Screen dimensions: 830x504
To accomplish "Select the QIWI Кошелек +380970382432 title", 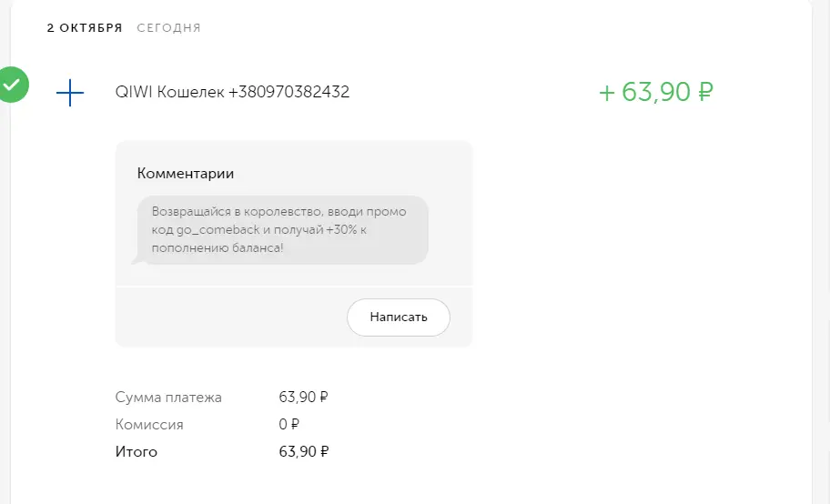I will coord(232,92).
